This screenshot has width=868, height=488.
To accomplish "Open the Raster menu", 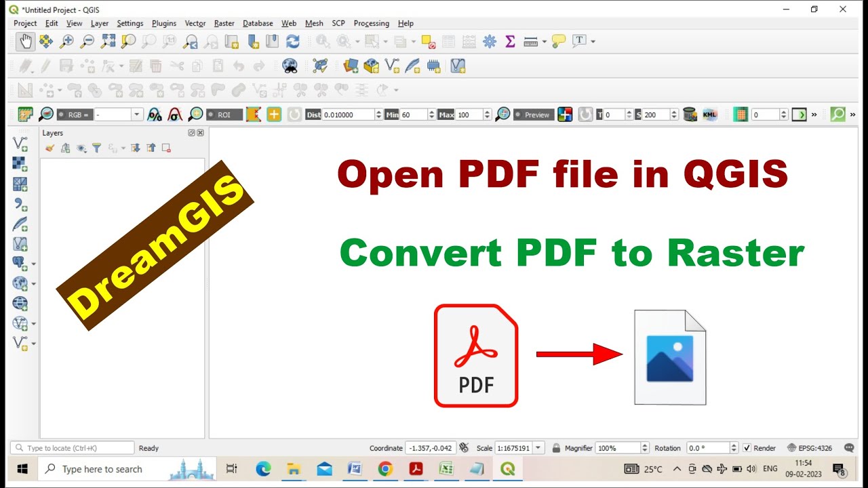I will 224,23.
